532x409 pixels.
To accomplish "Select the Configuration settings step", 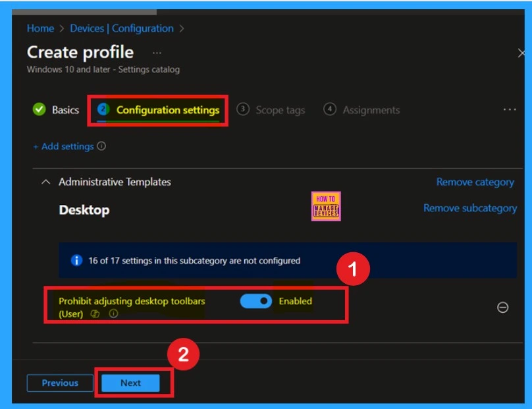I will (x=158, y=110).
